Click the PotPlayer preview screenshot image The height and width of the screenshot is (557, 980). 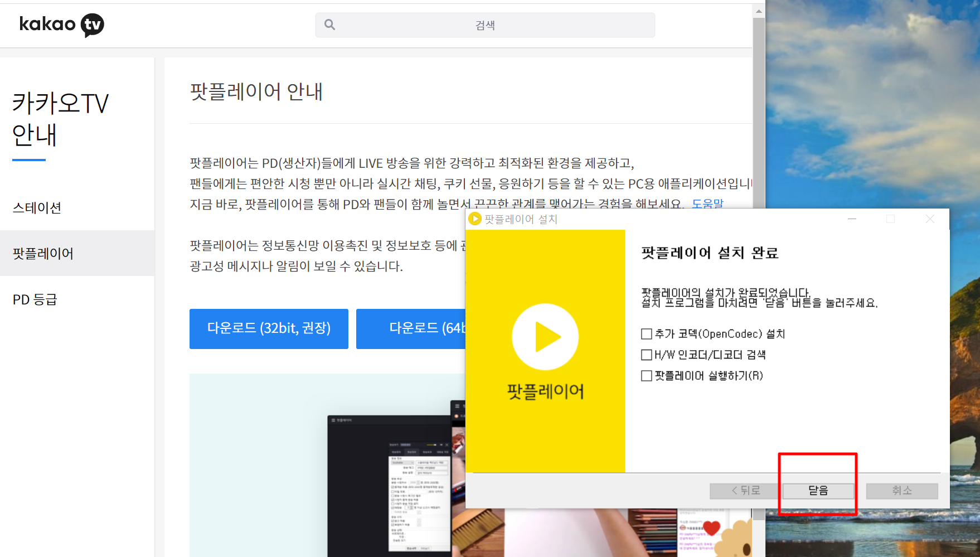328,465
